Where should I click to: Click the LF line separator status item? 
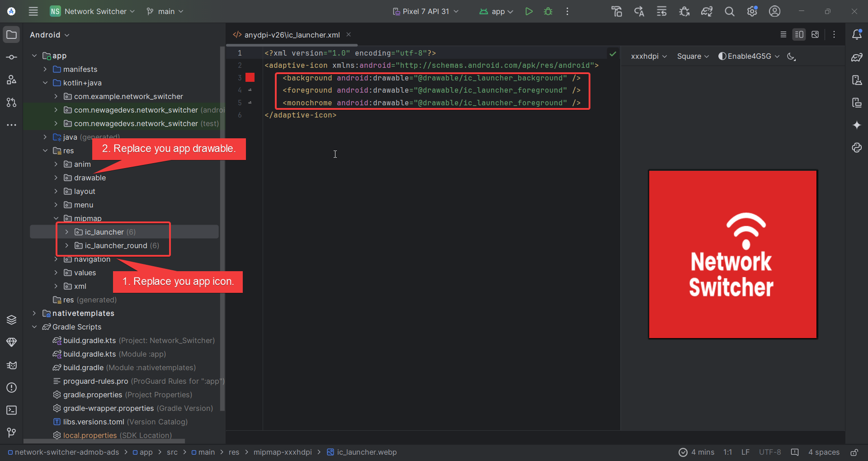tap(745, 452)
